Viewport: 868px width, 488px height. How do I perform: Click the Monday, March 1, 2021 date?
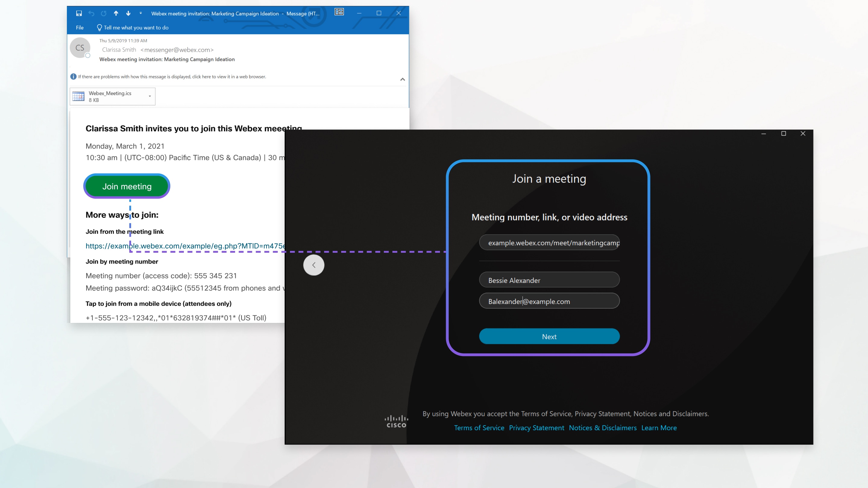point(125,146)
